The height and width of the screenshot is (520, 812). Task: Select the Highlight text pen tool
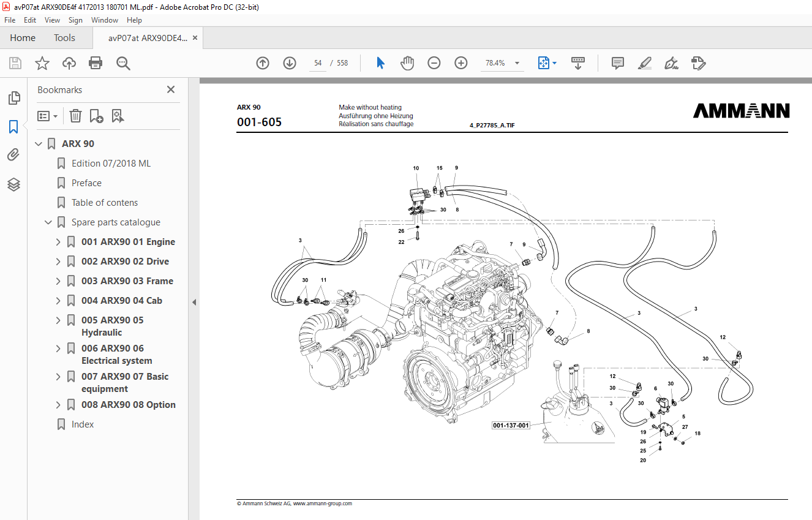pyautogui.click(x=645, y=63)
